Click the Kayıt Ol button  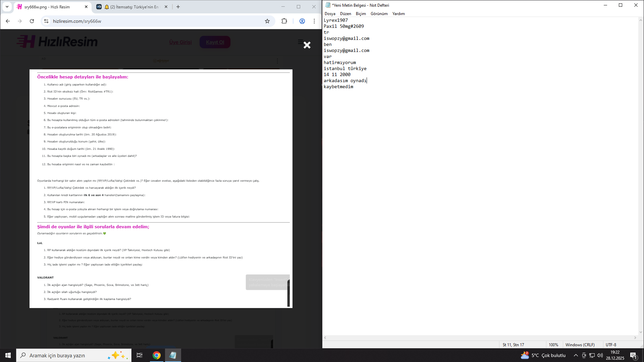pyautogui.click(x=215, y=42)
